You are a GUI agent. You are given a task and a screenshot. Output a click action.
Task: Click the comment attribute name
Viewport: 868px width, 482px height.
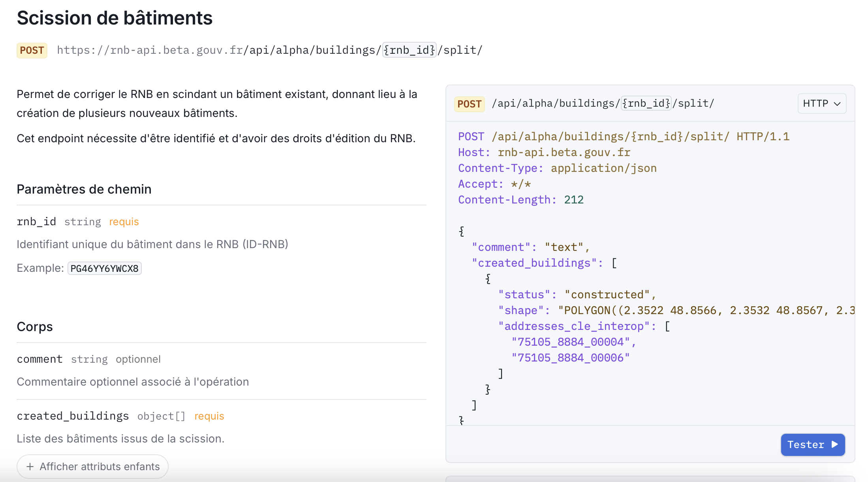tap(39, 359)
